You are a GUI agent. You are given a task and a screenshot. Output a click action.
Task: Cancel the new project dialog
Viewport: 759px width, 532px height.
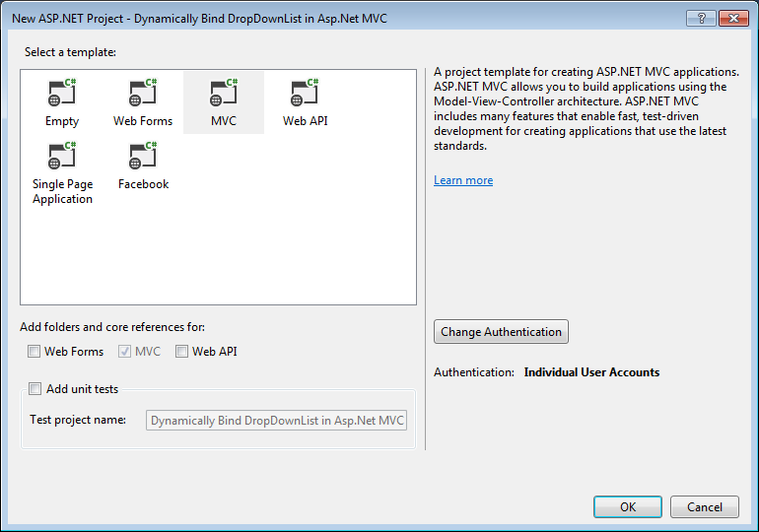pyautogui.click(x=705, y=506)
